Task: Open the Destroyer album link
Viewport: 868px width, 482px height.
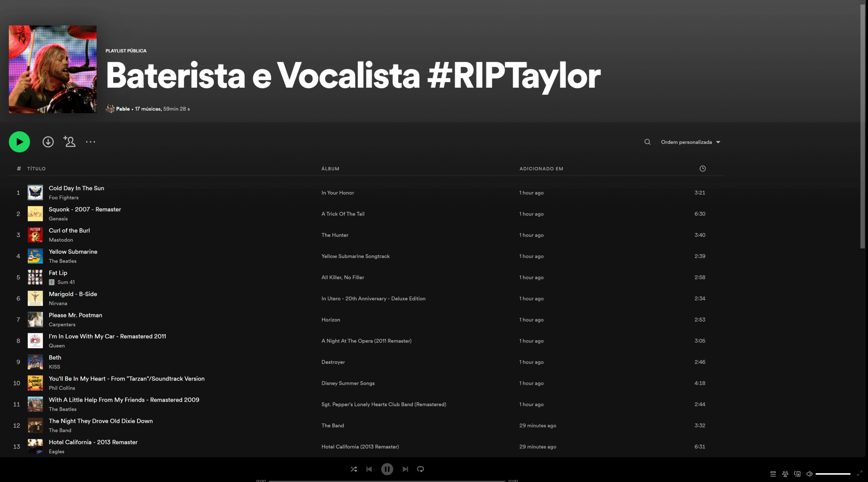Action: coord(333,362)
